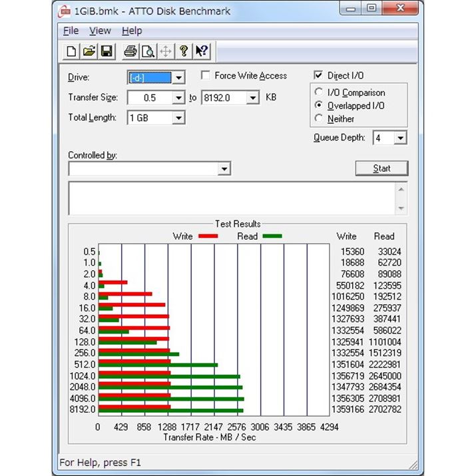Open a benchmark file via toolbar folder icon
The image size is (476, 476).
click(x=89, y=51)
